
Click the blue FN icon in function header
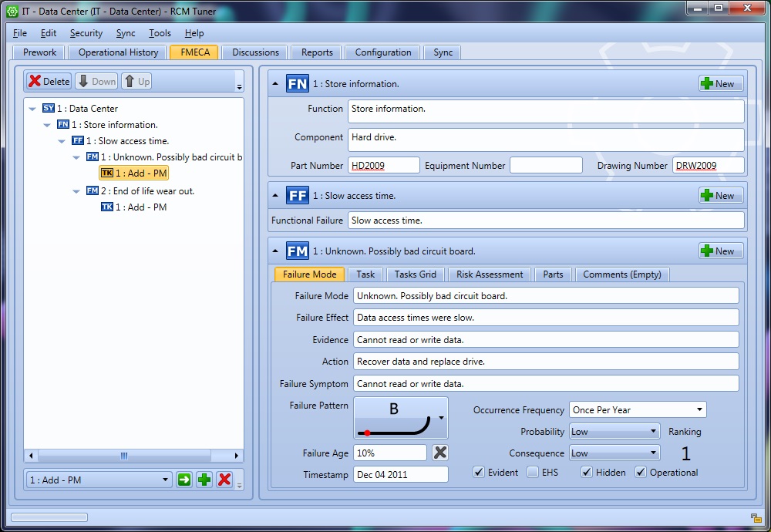pyautogui.click(x=297, y=84)
